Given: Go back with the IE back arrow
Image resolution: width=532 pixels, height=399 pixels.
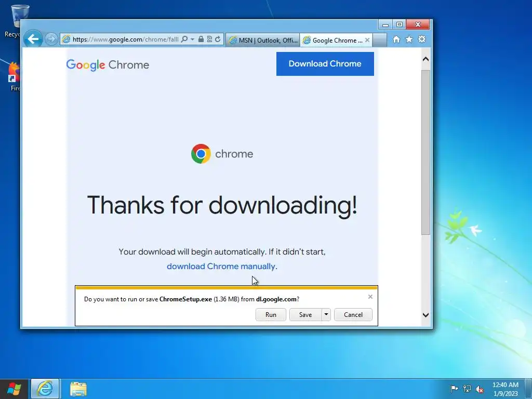Looking at the screenshot, I should (x=33, y=39).
